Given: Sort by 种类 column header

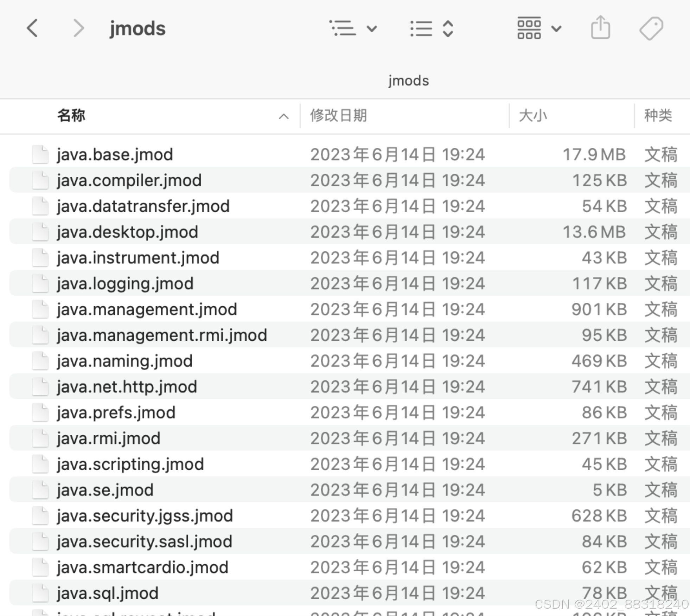Looking at the screenshot, I should [x=657, y=116].
